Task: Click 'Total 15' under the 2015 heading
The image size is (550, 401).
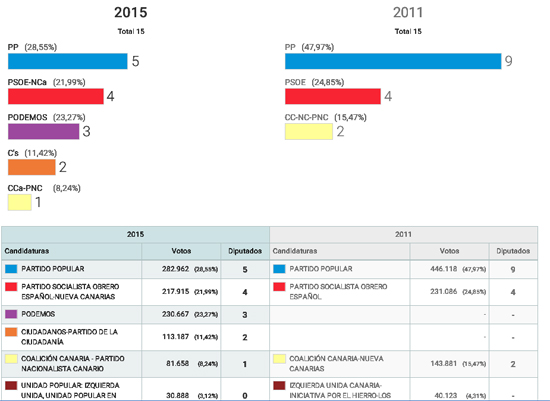Action: 131,32
